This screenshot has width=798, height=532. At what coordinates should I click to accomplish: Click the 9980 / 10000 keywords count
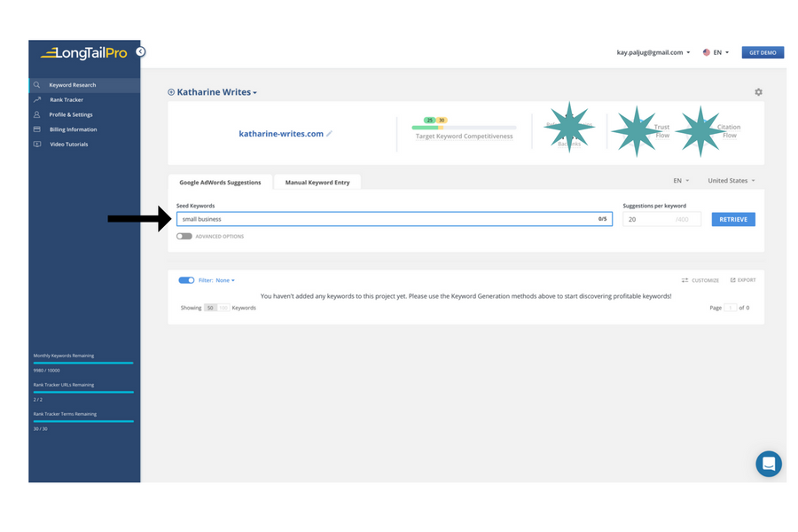pyautogui.click(x=47, y=370)
